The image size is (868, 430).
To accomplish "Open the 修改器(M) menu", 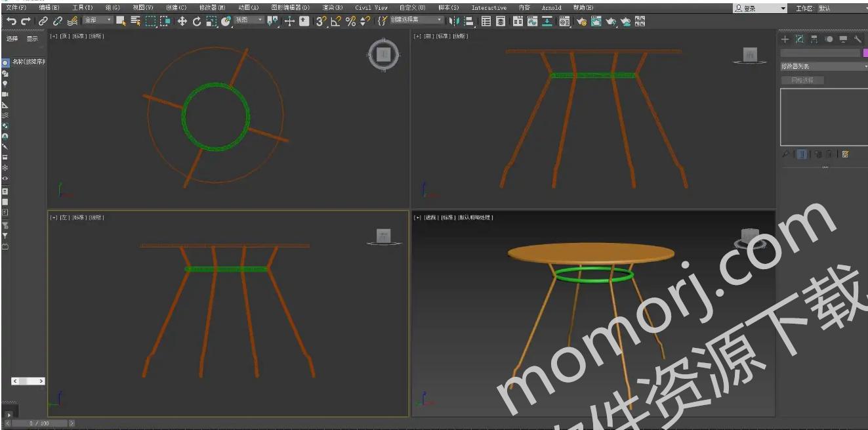I will coord(212,8).
